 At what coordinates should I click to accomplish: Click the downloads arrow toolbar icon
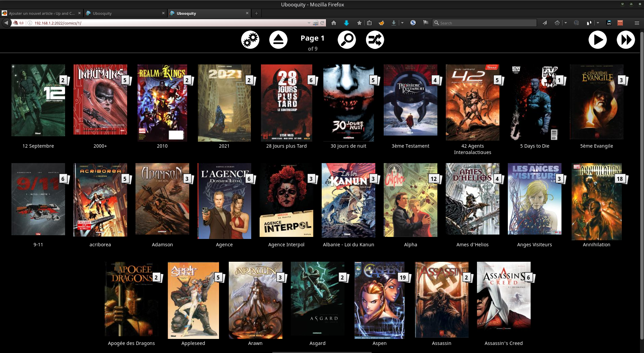394,23
